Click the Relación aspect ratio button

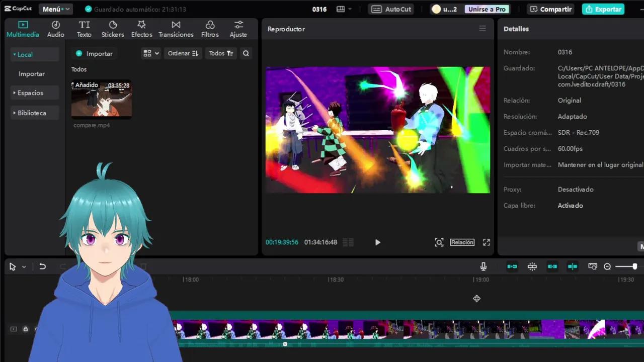pos(462,242)
